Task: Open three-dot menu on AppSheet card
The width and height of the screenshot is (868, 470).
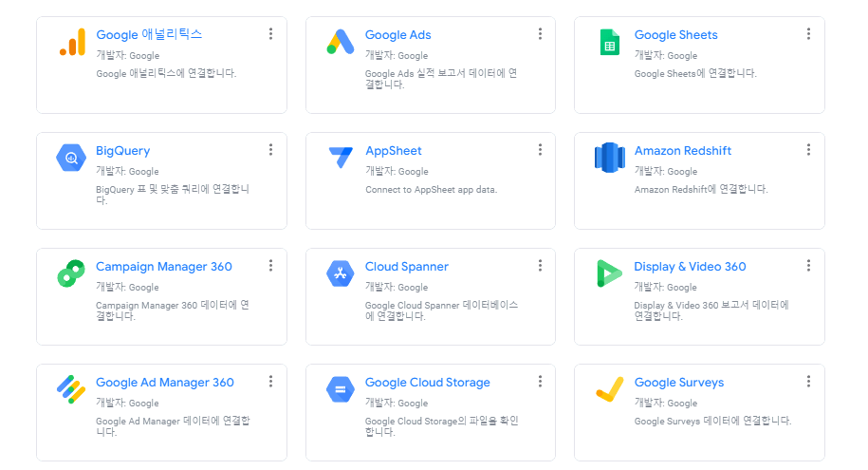Action: click(540, 150)
